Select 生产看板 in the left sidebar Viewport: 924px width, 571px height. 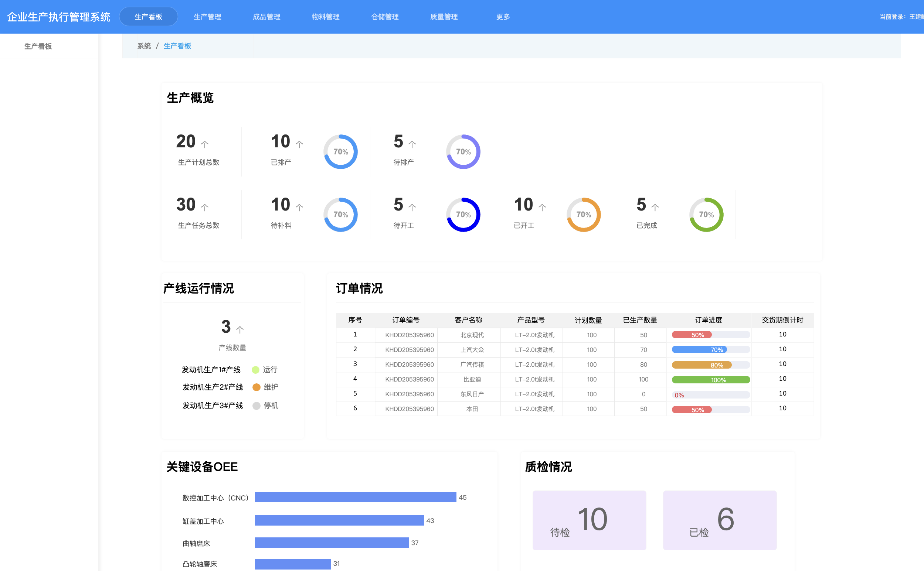tap(38, 46)
